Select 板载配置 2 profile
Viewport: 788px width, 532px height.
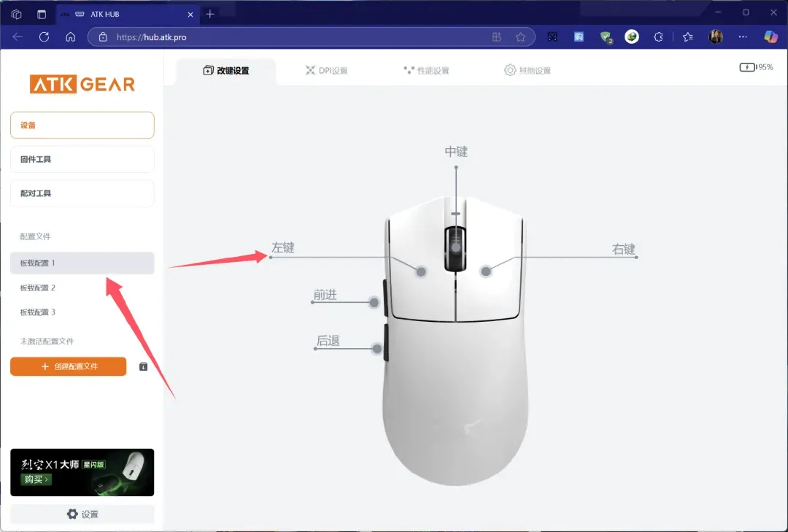38,288
